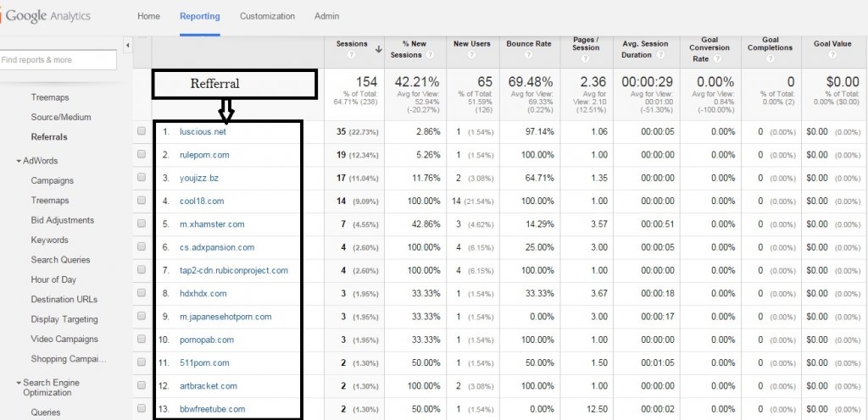Viewport: 868px width, 420px height.
Task: Collapse the sidebar with the small left arrow
Action: tap(127, 46)
